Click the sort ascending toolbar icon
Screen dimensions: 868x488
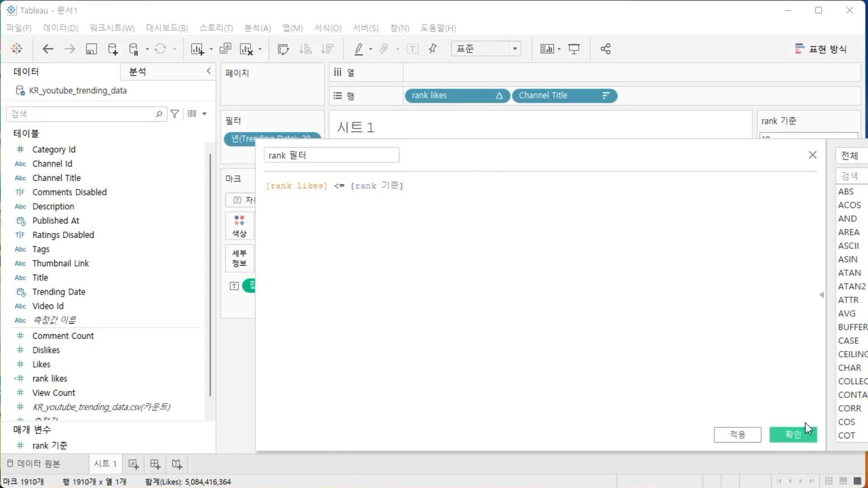(x=306, y=49)
